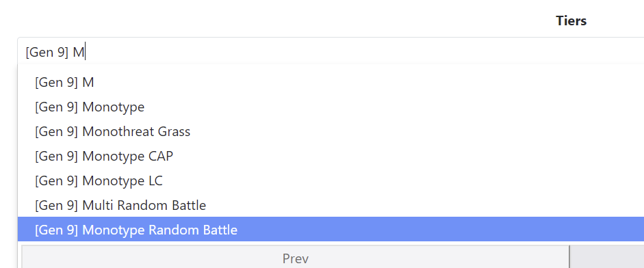Click the first autocomplete entry '[Gen 9] M'
Image resolution: width=644 pixels, height=268 pixels.
click(331, 83)
